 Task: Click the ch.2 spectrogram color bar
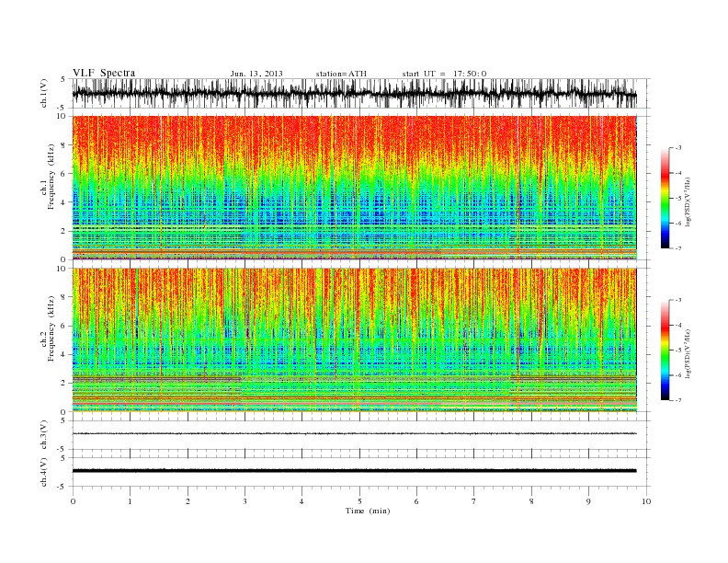(x=665, y=350)
